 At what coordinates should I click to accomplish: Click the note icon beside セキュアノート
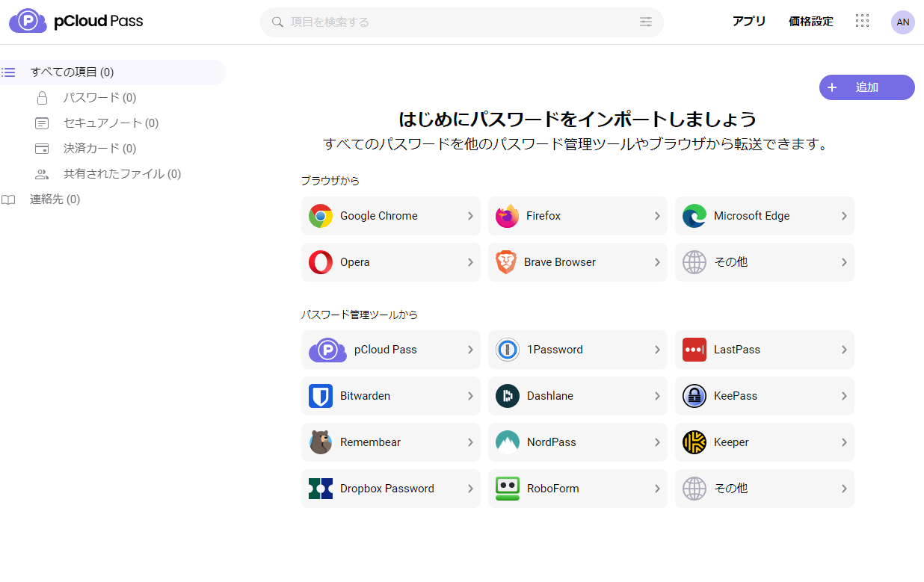point(42,123)
